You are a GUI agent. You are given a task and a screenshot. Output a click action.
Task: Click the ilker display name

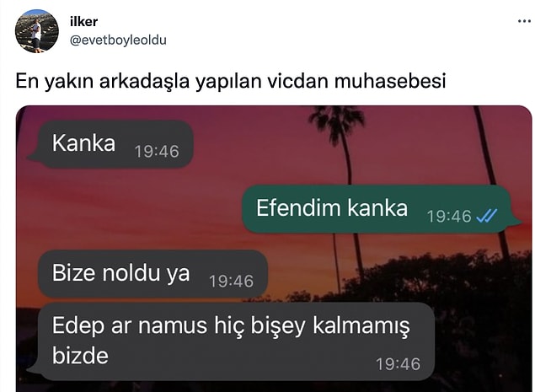pyautogui.click(x=83, y=22)
